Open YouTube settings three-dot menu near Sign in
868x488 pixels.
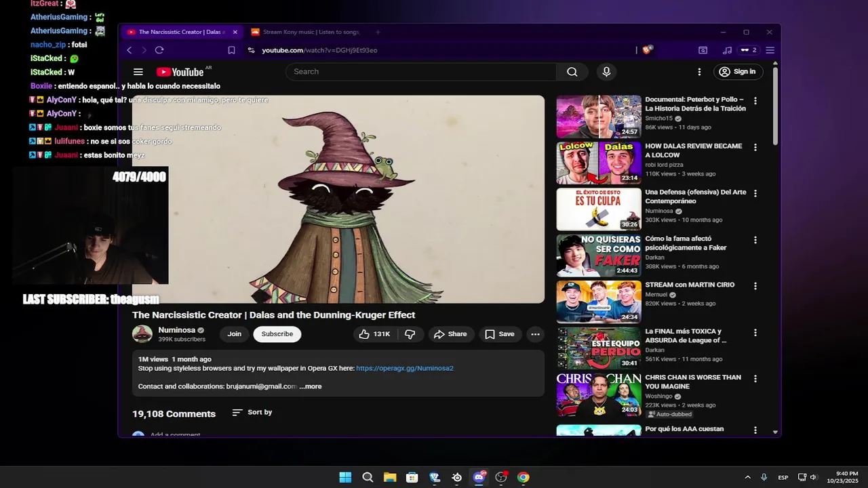point(699,72)
